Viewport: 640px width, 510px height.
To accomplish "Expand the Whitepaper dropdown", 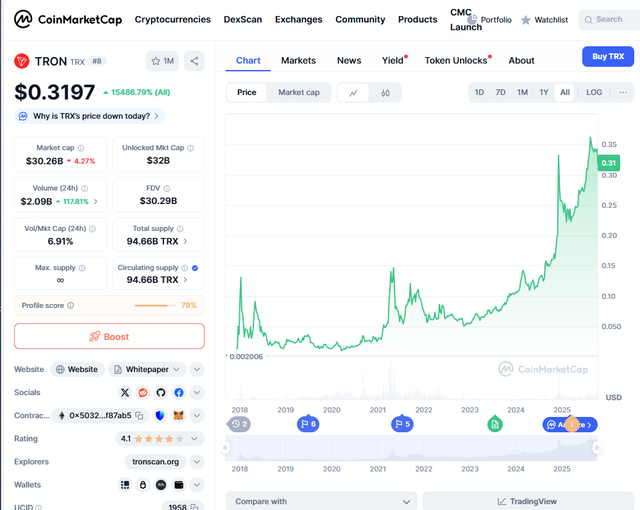I will click(x=196, y=369).
